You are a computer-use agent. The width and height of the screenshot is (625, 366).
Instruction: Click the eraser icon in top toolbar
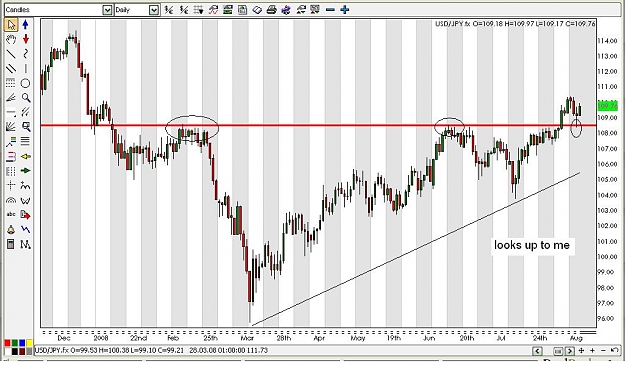tap(257, 10)
